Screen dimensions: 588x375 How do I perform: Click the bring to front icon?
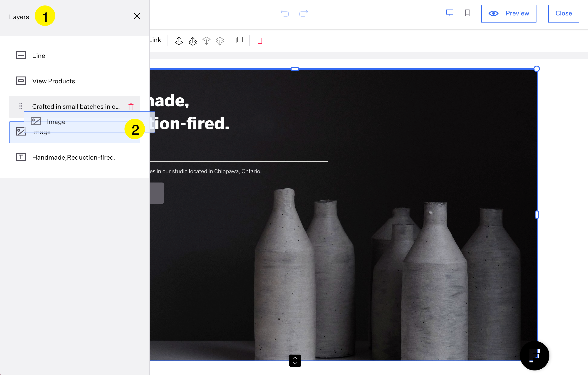(x=193, y=41)
